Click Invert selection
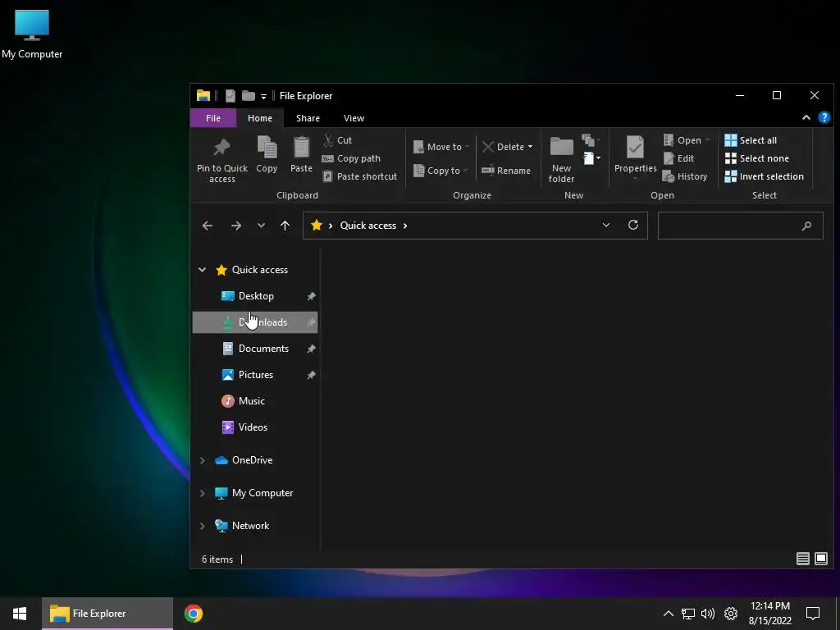The height and width of the screenshot is (630, 840). point(764,176)
